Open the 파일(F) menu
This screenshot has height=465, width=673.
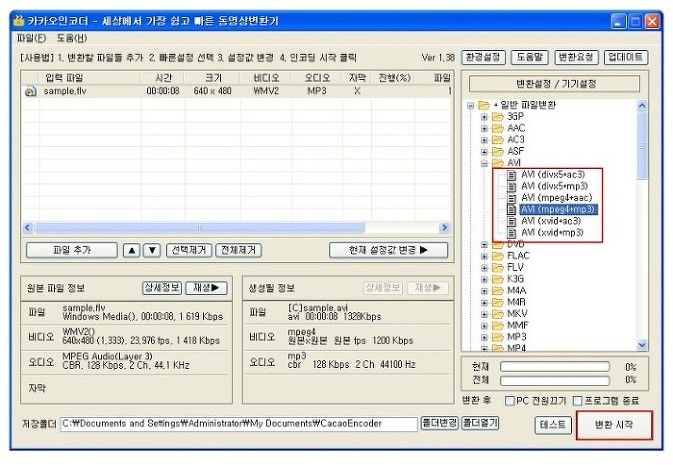(31, 38)
